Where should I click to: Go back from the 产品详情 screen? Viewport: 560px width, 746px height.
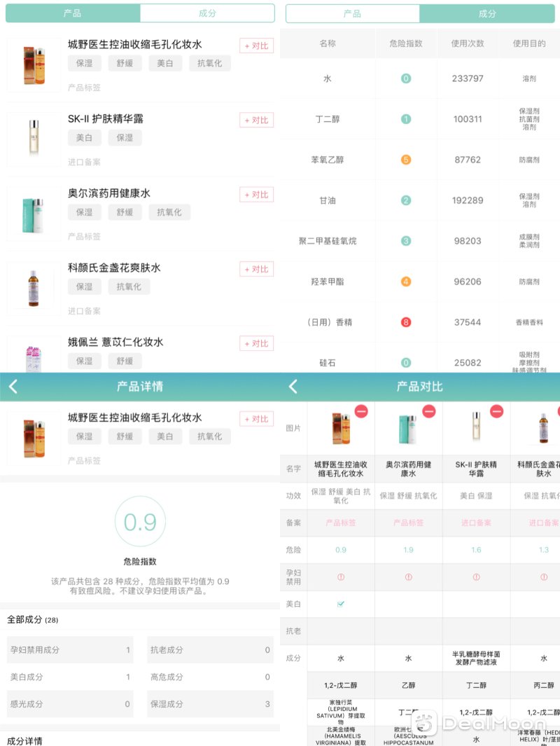coord(13,387)
